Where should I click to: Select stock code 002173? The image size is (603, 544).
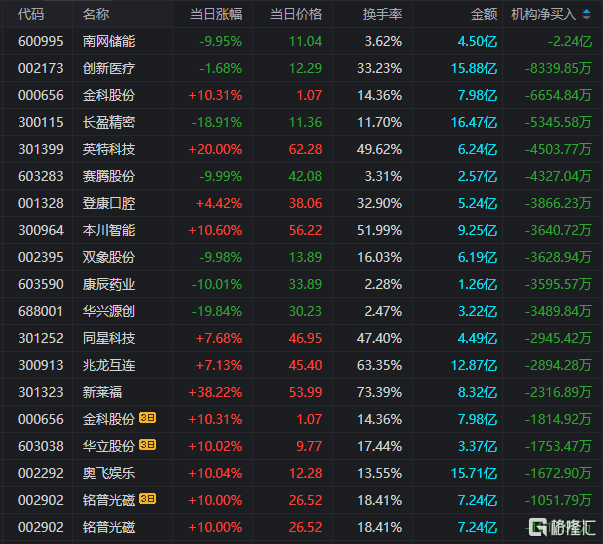(41, 68)
